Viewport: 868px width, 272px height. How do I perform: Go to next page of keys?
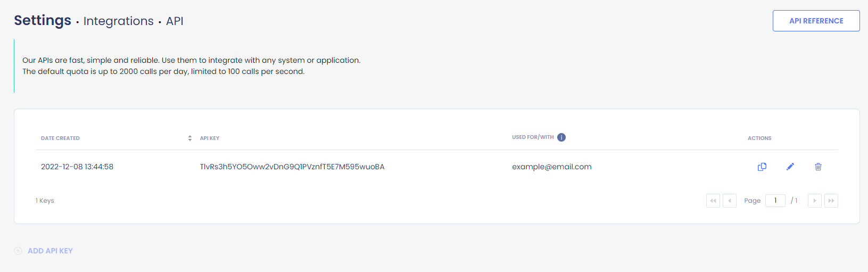(815, 201)
